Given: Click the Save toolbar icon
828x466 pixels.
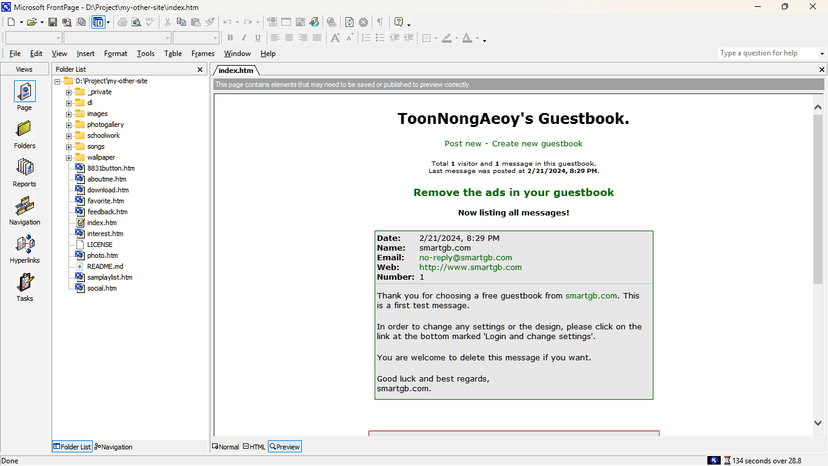Looking at the screenshot, I should (52, 22).
